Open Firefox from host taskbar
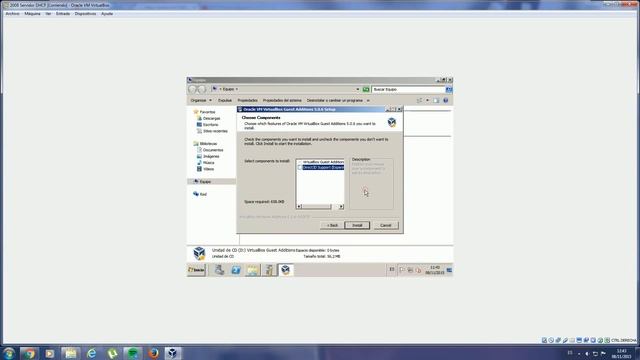 coord(153,353)
